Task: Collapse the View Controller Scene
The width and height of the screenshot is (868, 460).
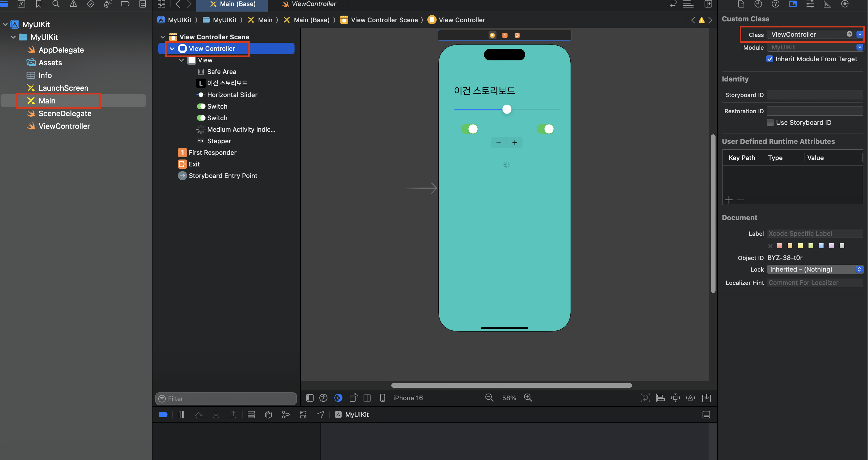Action: (163, 37)
